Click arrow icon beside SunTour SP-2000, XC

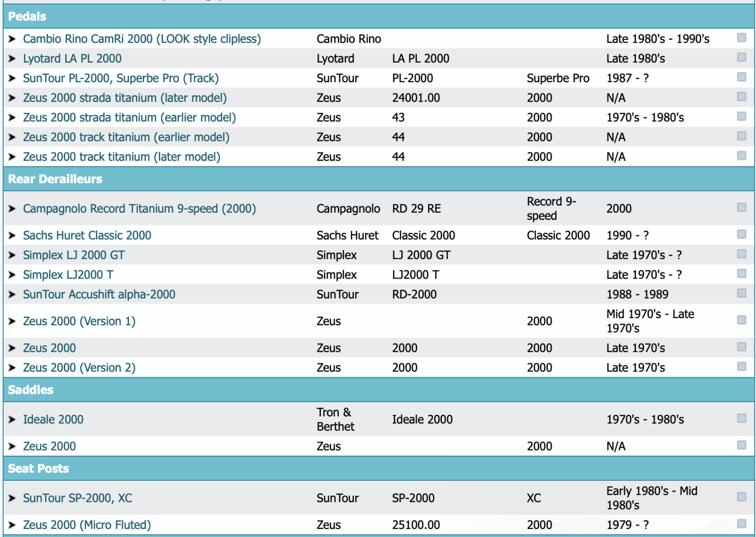click(12, 498)
